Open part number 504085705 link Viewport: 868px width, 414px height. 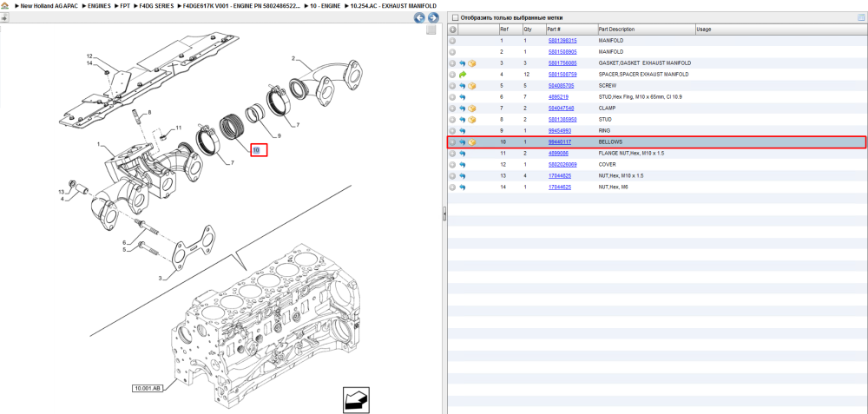coord(561,86)
